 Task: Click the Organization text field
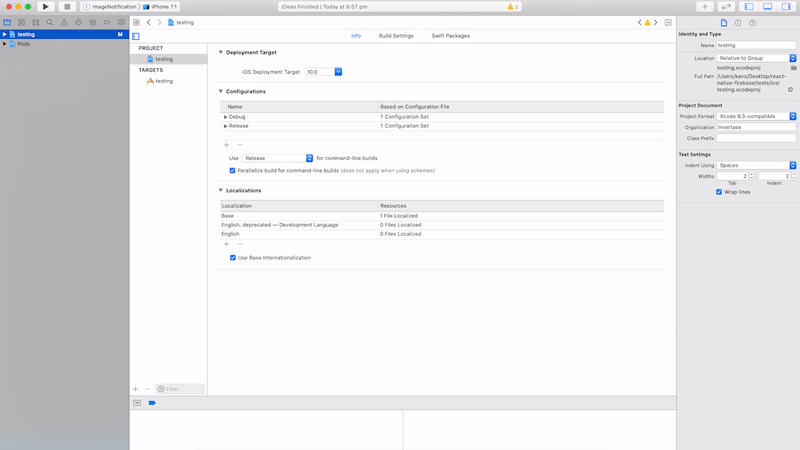click(756, 127)
